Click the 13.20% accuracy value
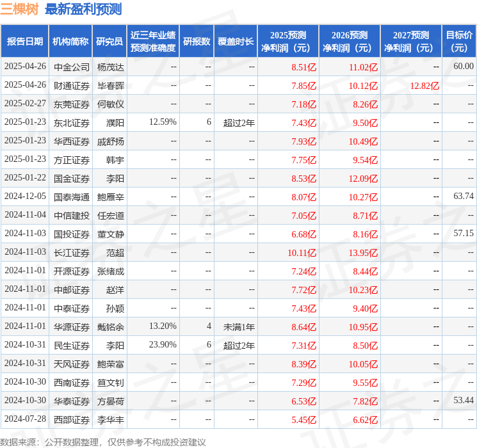 click(163, 326)
